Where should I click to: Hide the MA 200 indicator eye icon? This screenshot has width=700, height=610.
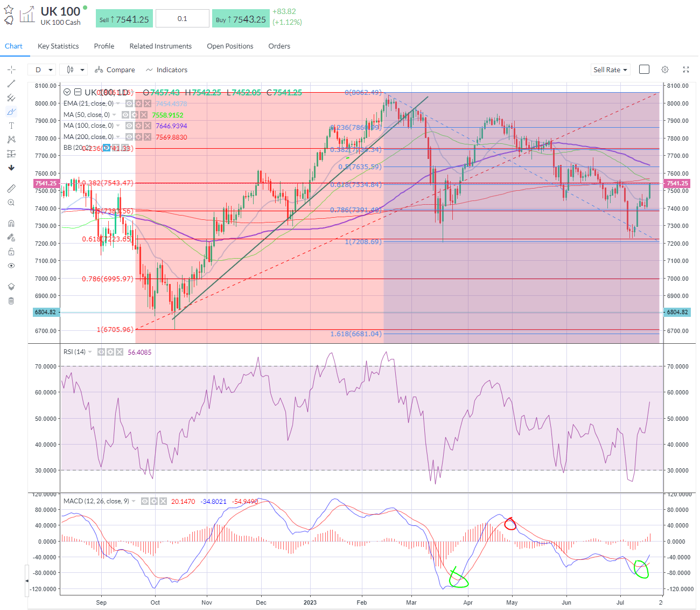click(x=129, y=137)
